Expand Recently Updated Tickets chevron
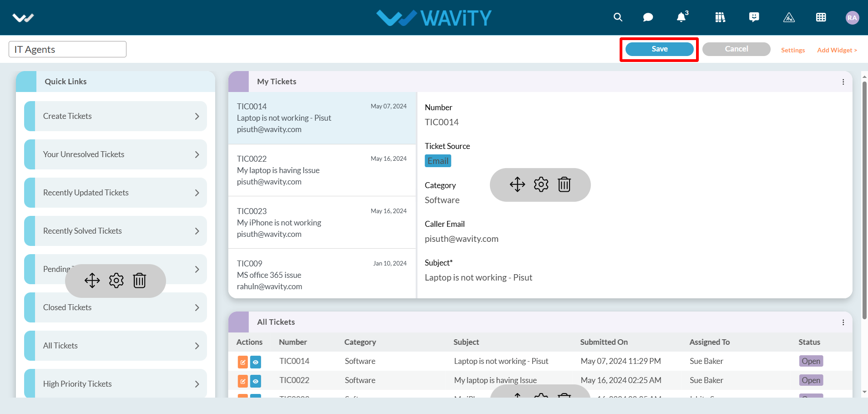 [x=197, y=193]
